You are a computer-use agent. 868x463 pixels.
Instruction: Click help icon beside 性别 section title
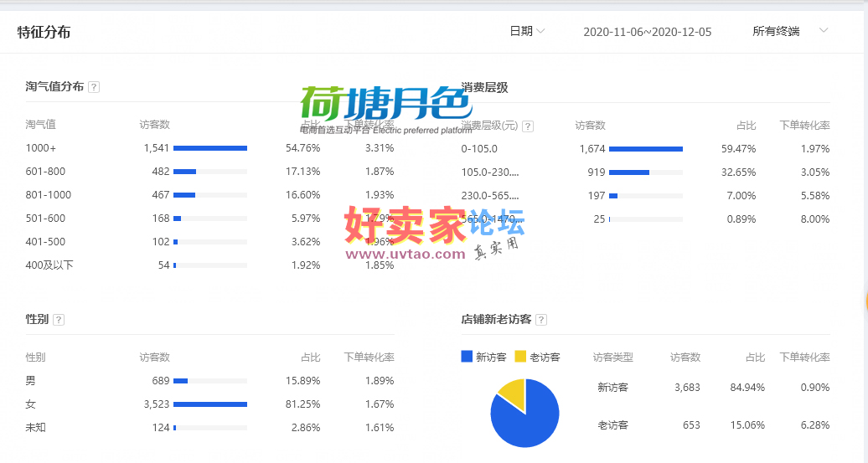(59, 320)
